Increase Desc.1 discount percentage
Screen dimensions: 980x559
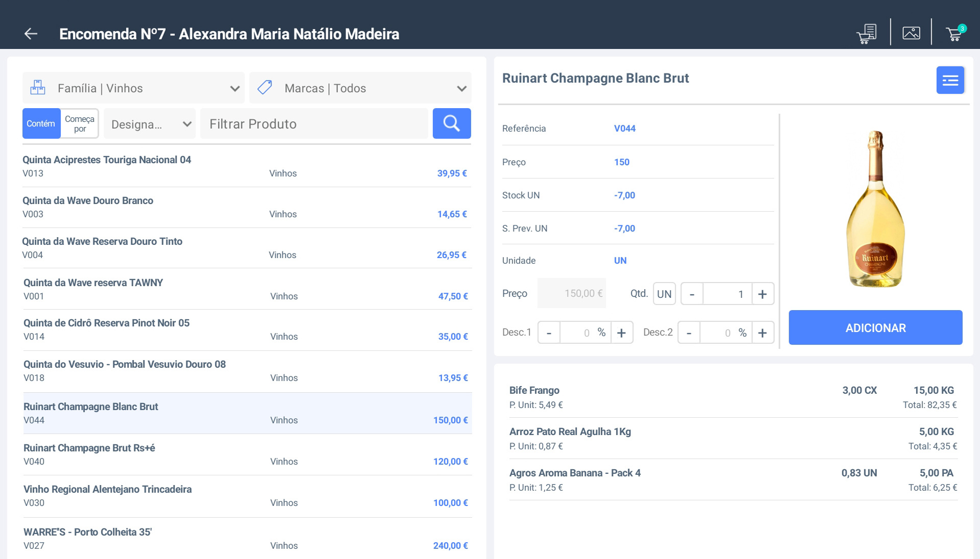tap(621, 333)
